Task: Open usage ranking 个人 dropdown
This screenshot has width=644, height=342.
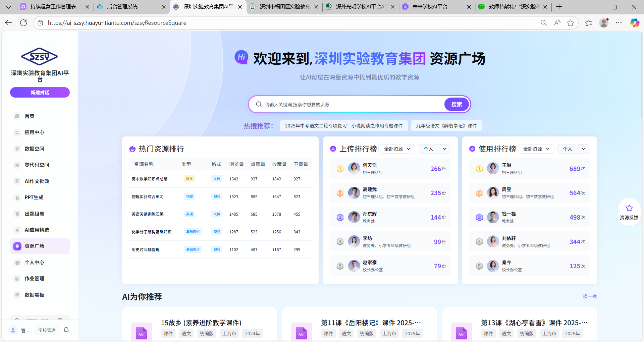Action: pos(574,149)
